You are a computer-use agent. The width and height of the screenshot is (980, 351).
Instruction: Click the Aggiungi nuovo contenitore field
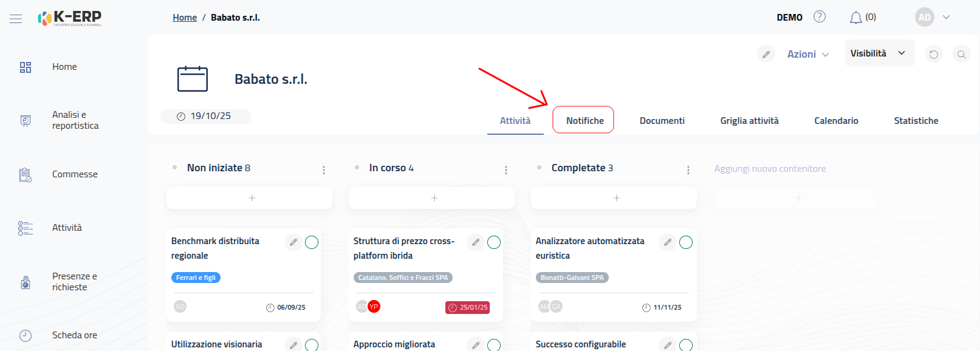(770, 169)
